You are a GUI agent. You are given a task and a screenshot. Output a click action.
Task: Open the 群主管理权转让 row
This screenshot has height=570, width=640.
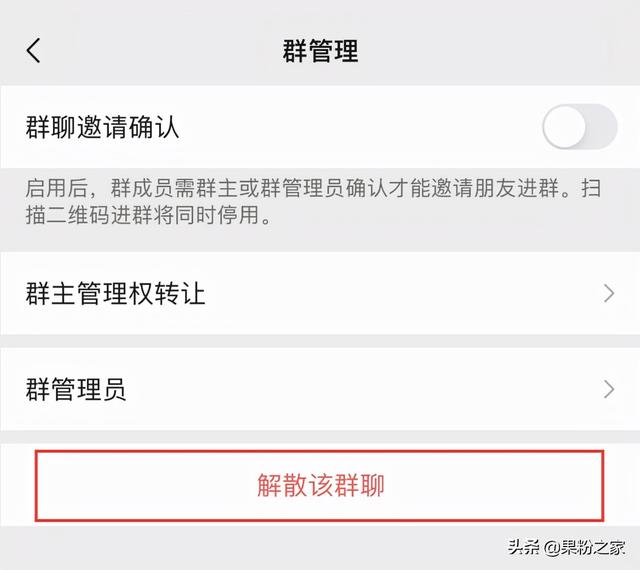(320, 293)
